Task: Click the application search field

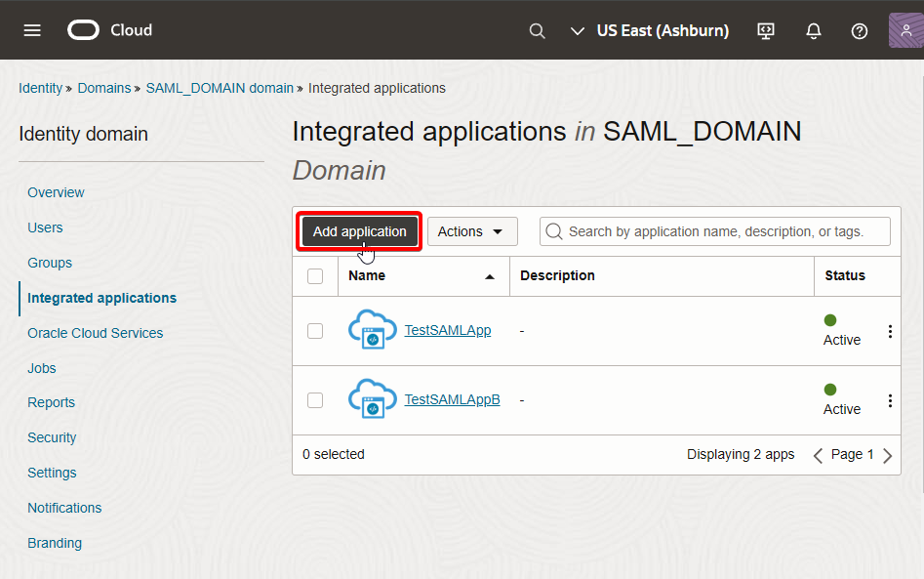Action: pos(715,231)
